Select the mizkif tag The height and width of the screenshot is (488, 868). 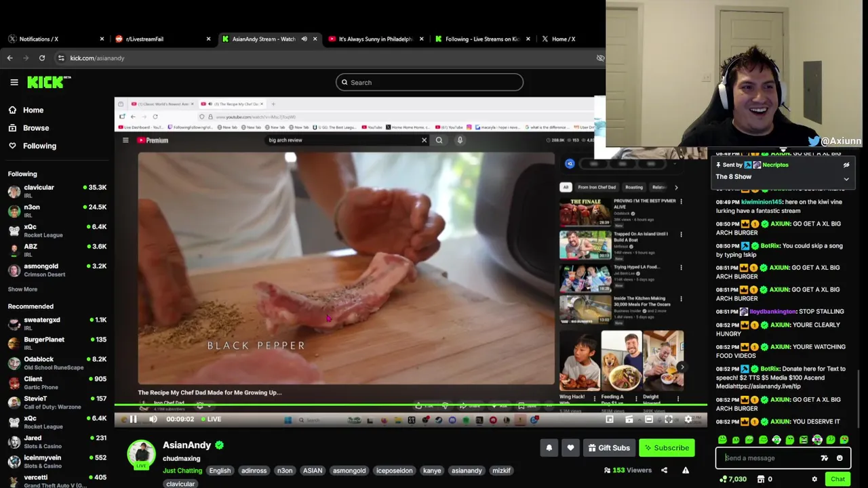501,470
